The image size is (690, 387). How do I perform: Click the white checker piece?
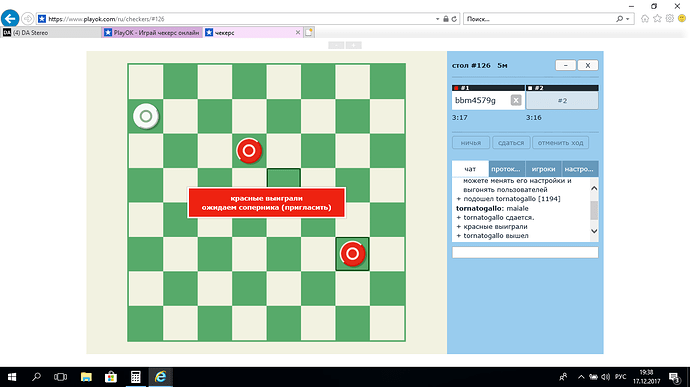[146, 116]
